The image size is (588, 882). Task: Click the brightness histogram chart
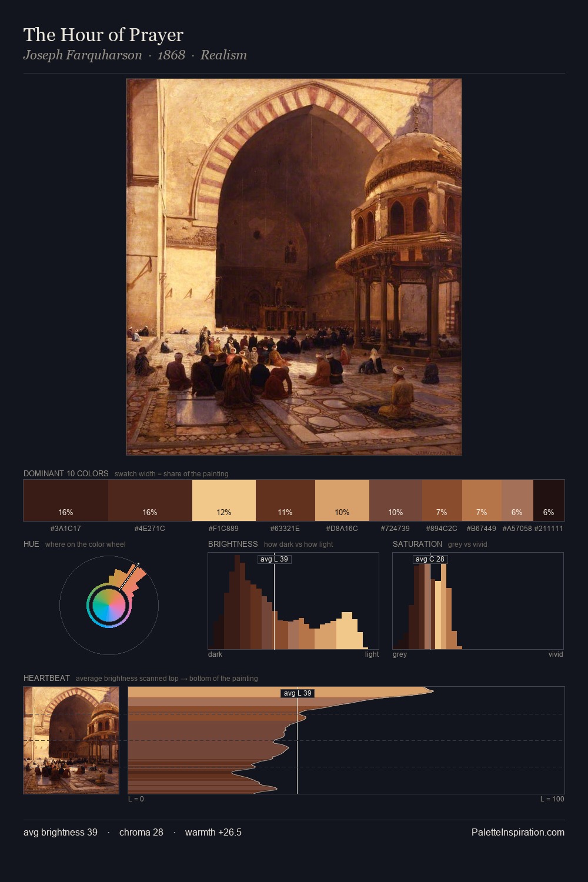293,601
